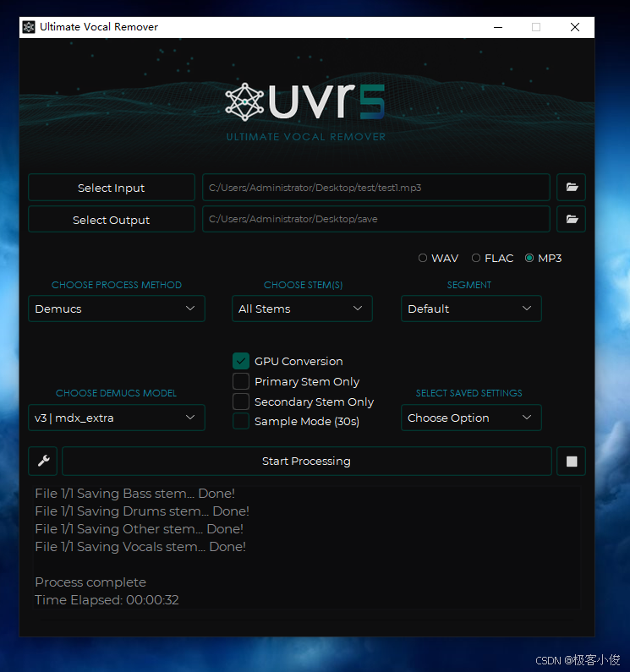This screenshot has width=630, height=672.
Task: Click the 'Saving Bass stem... Done!' log line
Action: pyautogui.click(x=134, y=494)
